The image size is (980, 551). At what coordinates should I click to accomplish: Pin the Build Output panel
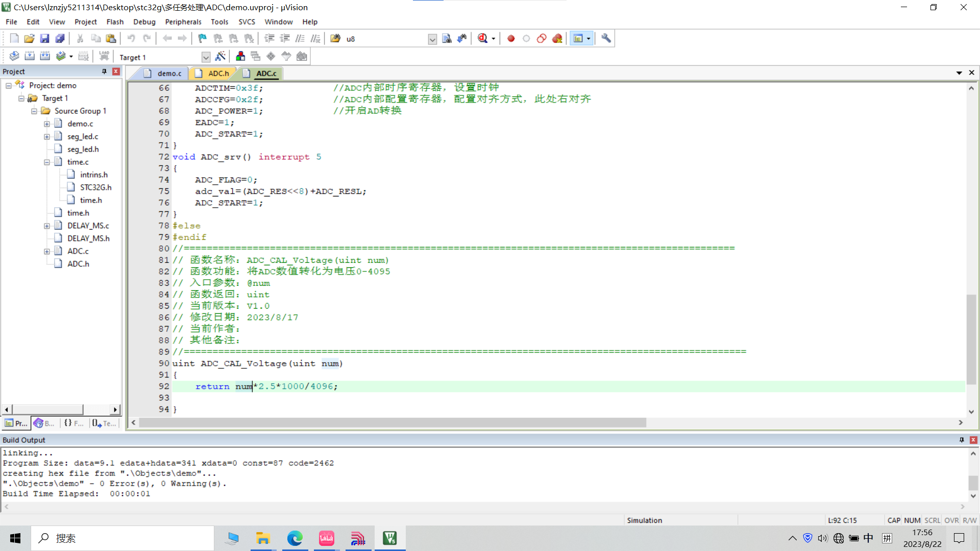962,440
